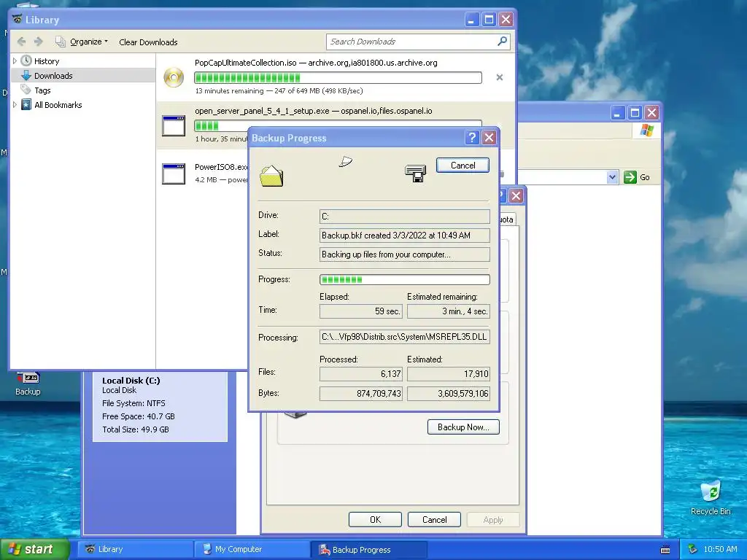
Task: Open the address bar dropdown in My Computer
Action: tap(612, 177)
